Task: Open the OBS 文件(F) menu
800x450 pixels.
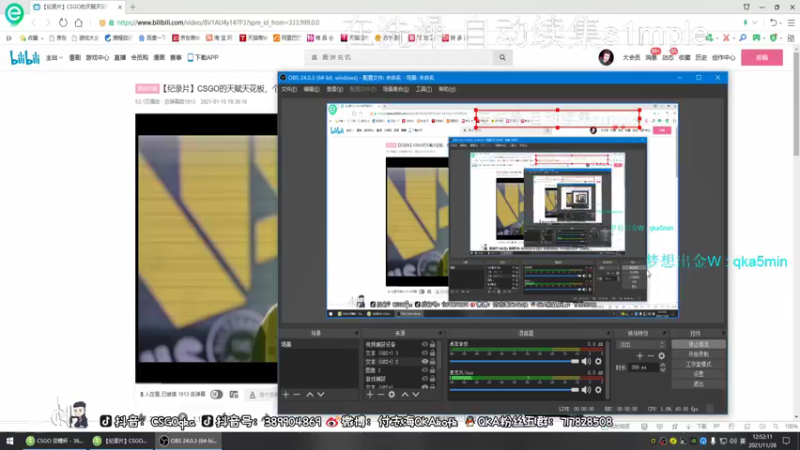Action: 289,89
